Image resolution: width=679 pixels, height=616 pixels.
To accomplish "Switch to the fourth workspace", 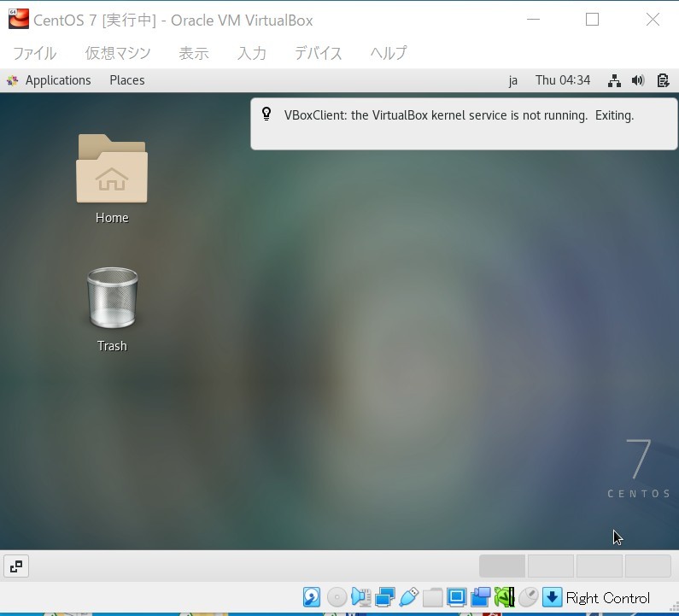I will coord(647,566).
